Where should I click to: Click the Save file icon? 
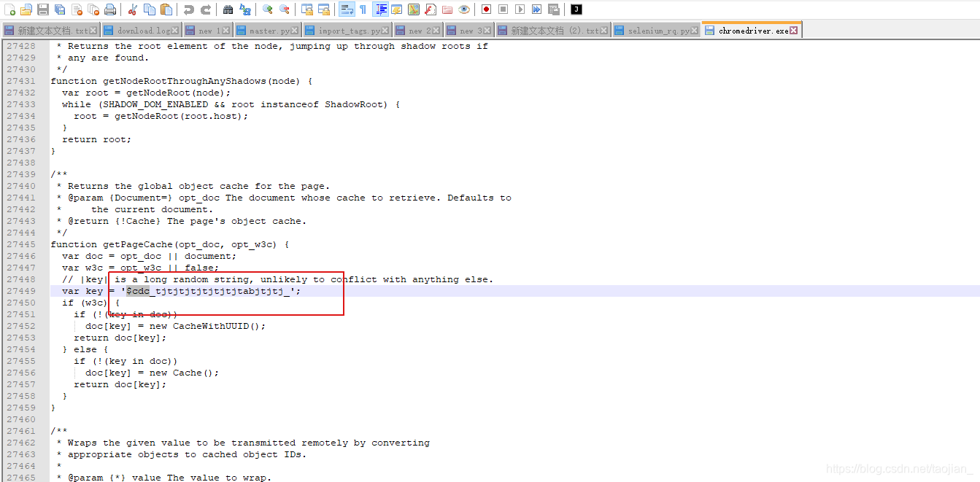point(43,9)
